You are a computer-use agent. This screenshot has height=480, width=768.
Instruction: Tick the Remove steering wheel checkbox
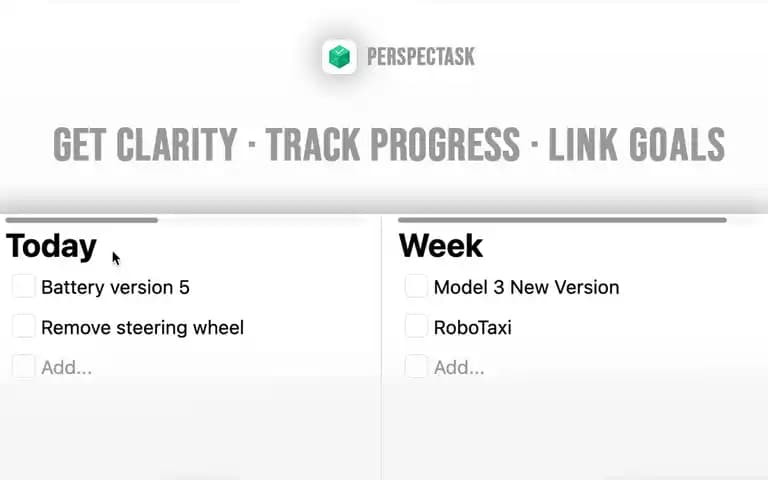tap(24, 326)
